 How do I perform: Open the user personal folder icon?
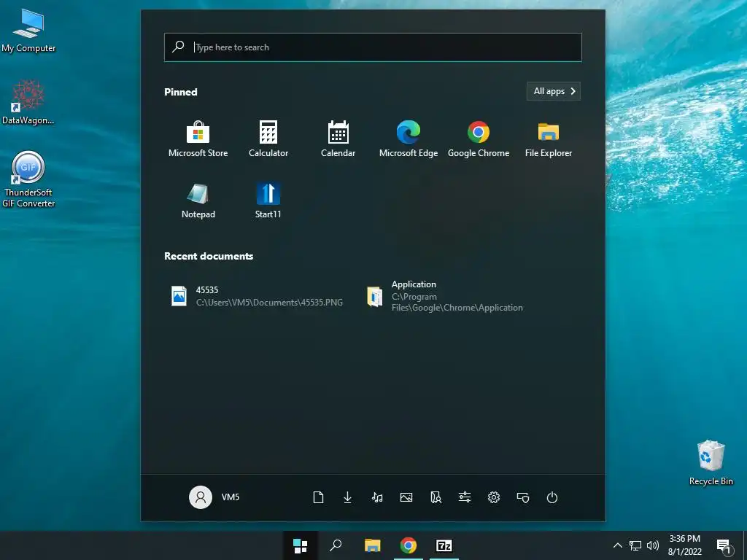point(436,497)
